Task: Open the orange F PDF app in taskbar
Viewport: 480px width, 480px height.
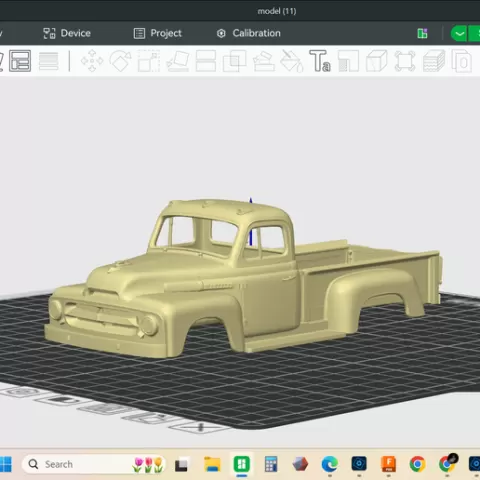Action: pyautogui.click(x=388, y=464)
